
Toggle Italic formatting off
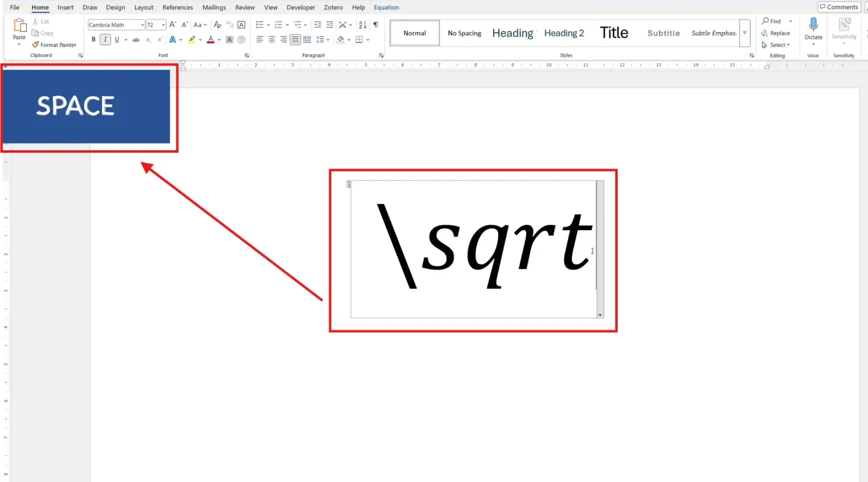[x=105, y=40]
